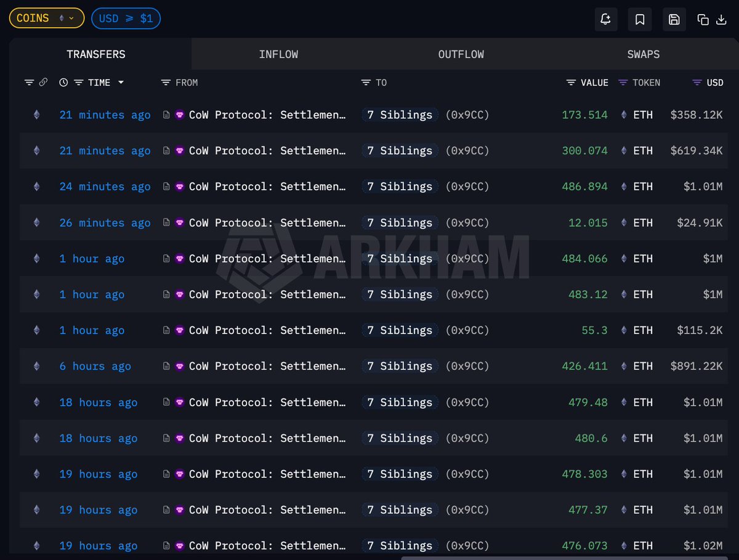This screenshot has width=739, height=560.
Task: Switch to the OUTFLOW tab
Action: click(461, 54)
